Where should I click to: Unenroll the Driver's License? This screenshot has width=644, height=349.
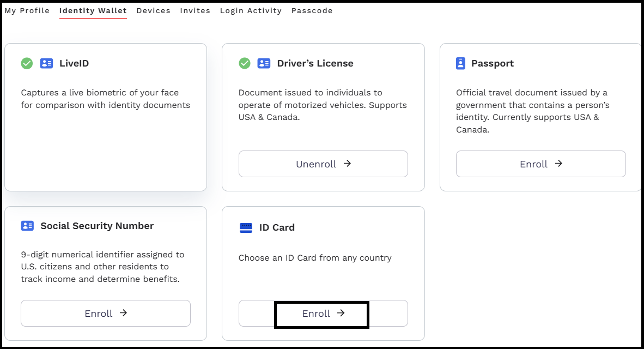(x=323, y=164)
